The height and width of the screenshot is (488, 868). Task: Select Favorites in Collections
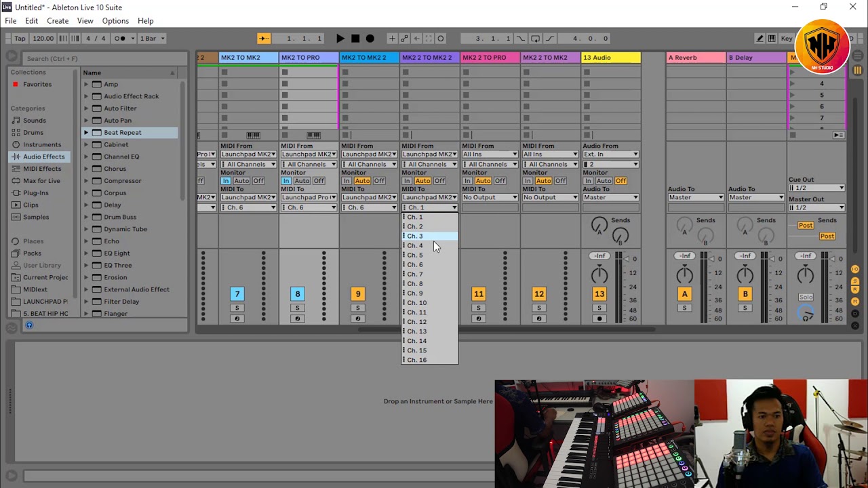[x=37, y=84]
